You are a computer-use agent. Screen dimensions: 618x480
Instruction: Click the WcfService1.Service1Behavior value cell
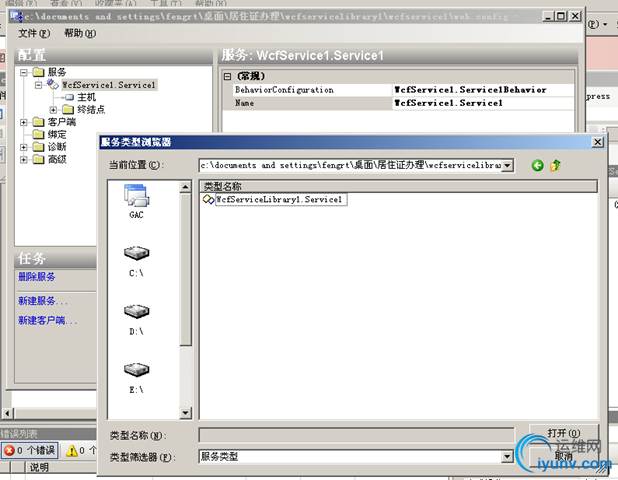tap(482, 90)
